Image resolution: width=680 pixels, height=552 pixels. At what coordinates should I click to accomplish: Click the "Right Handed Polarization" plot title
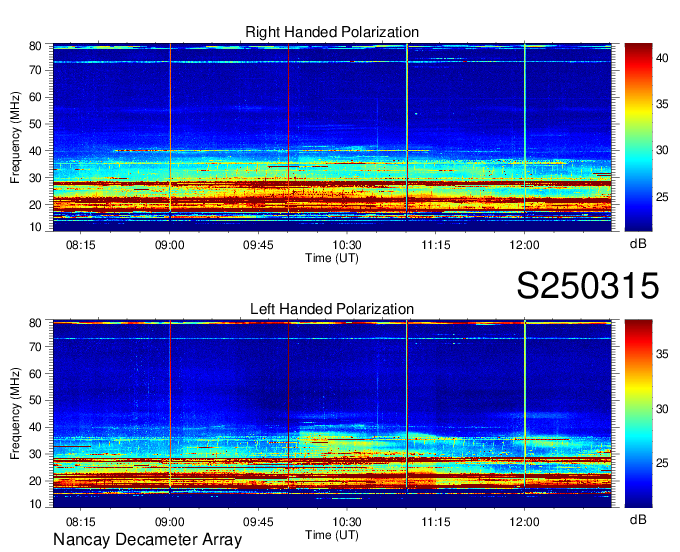[x=332, y=32]
